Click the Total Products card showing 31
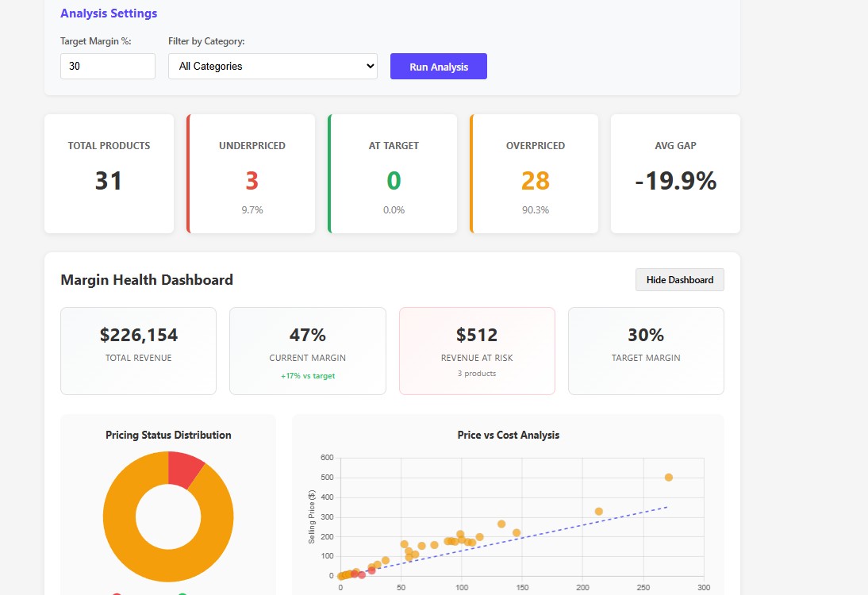868x595 pixels. 109,173
